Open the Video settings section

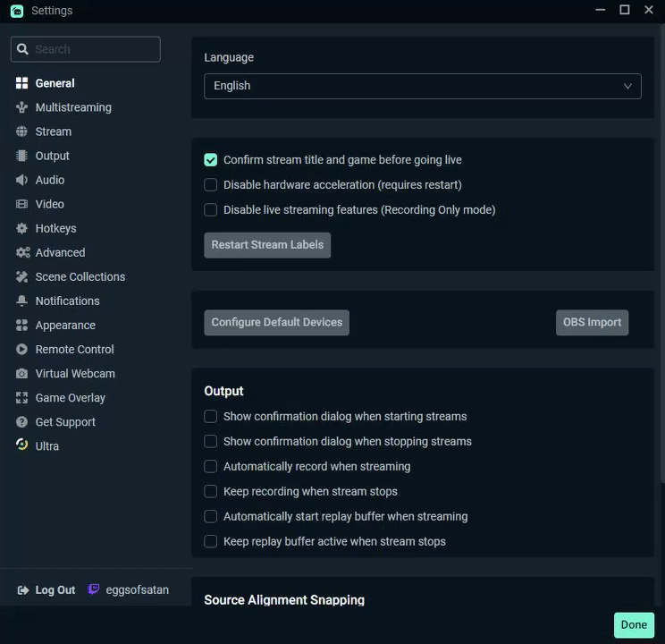[50, 204]
